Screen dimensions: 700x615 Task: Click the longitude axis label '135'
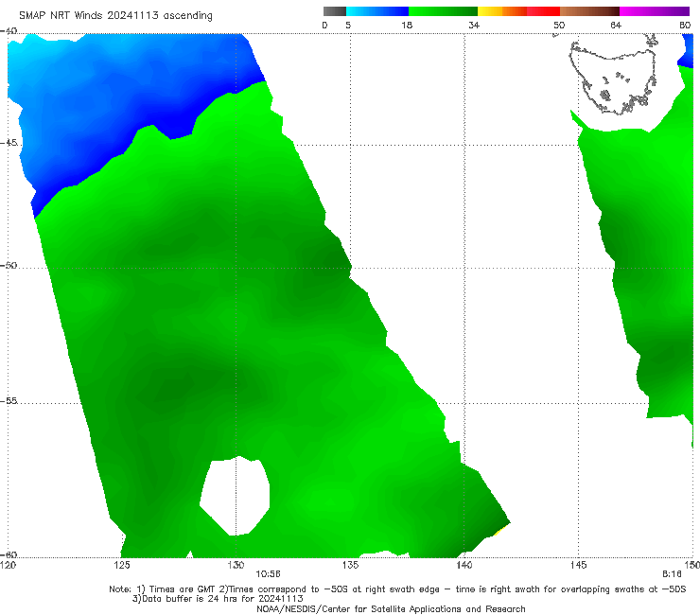(350, 566)
